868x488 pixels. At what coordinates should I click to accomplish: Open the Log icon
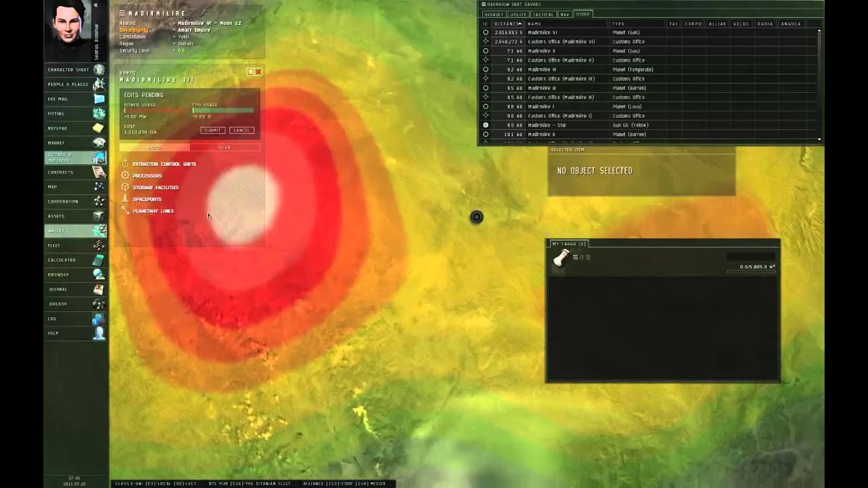(x=99, y=319)
